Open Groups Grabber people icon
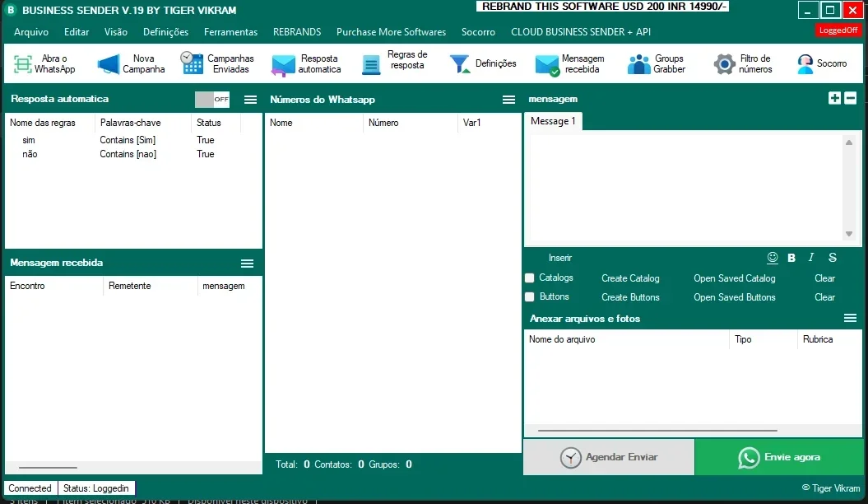The width and height of the screenshot is (868, 504). click(x=638, y=64)
